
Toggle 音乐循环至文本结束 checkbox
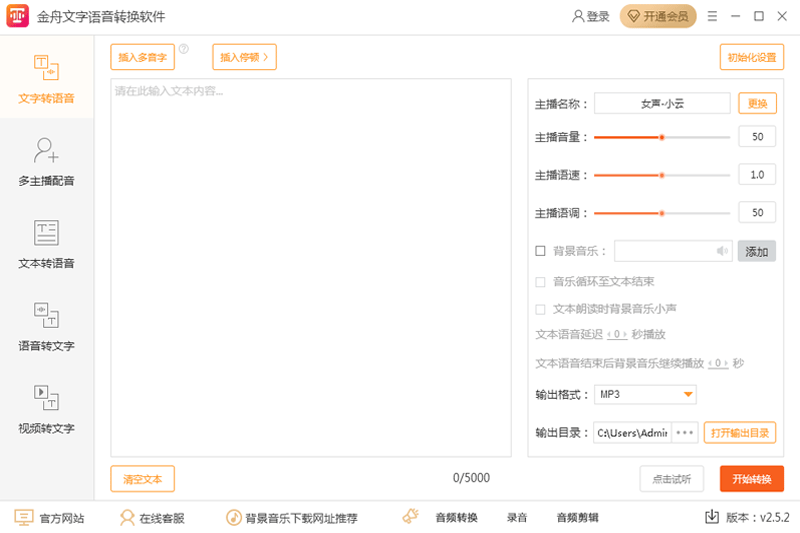click(x=541, y=282)
